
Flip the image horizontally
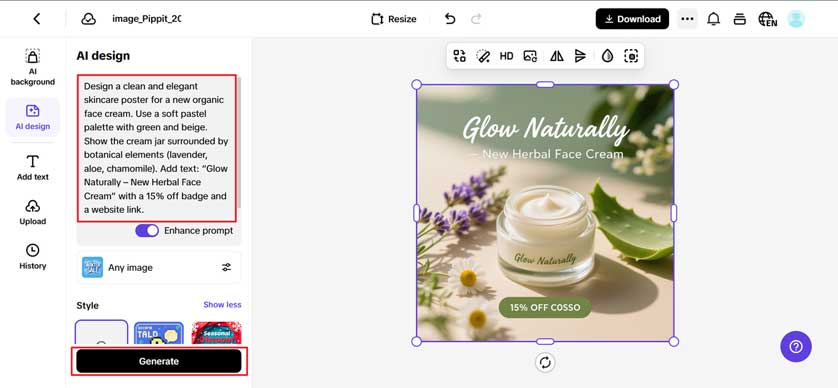pos(557,56)
